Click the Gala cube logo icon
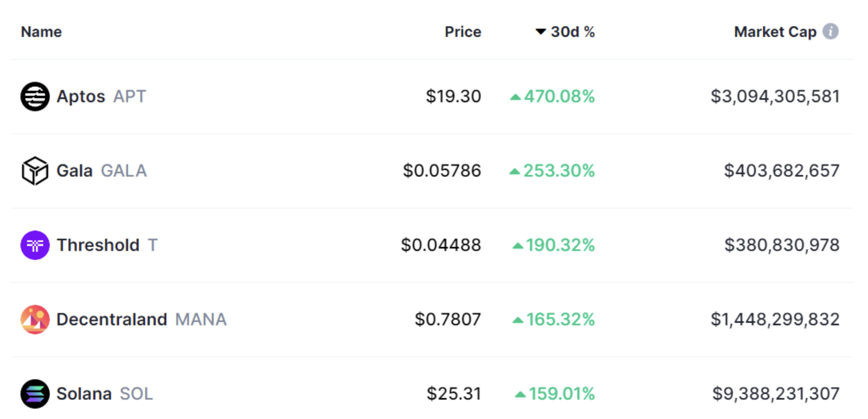Screen dimensions: 868x419 (x=35, y=171)
